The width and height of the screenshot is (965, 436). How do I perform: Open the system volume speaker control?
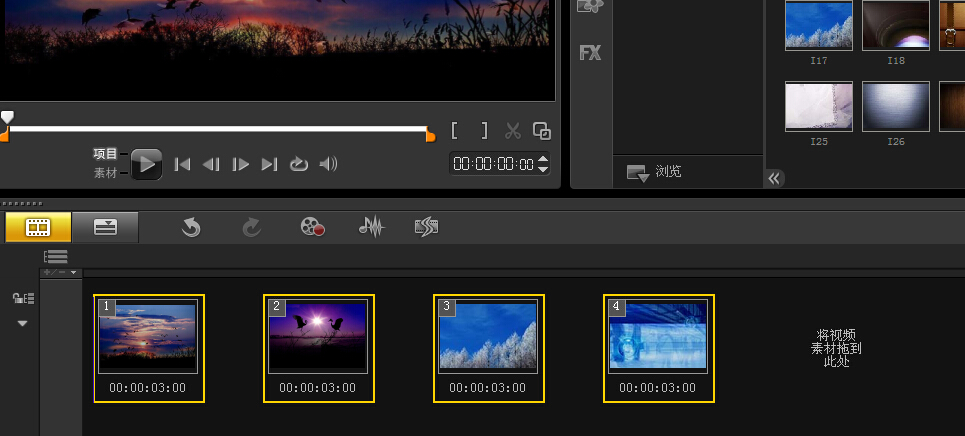coord(328,164)
